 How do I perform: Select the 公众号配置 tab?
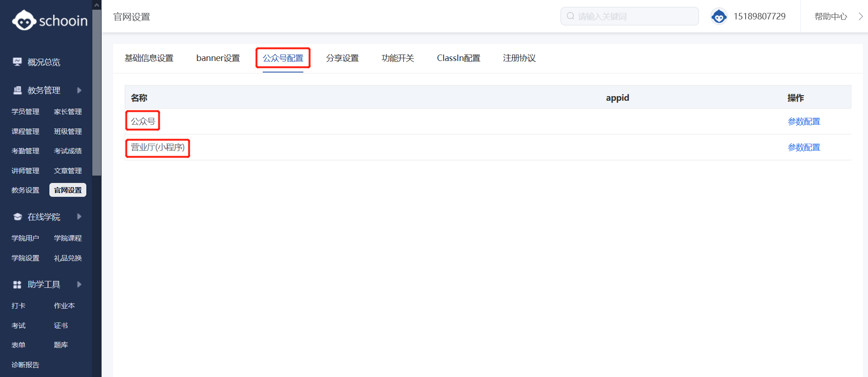coord(283,58)
